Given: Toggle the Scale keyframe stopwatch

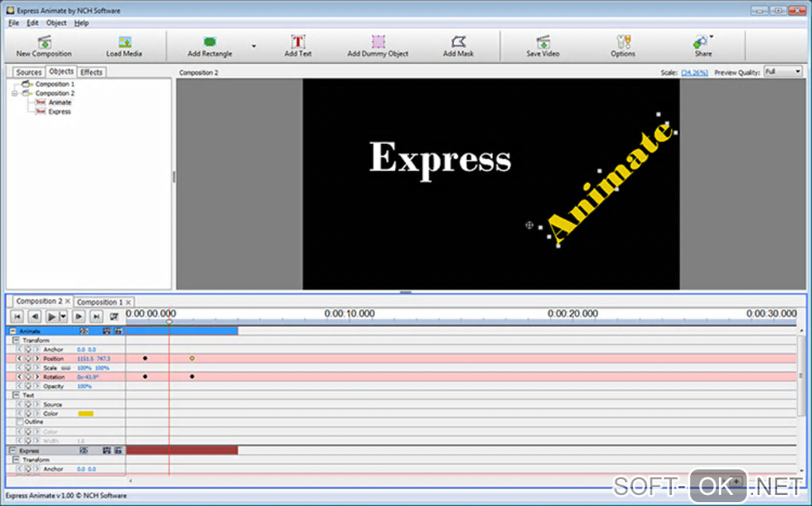Looking at the screenshot, I should pos(28,368).
